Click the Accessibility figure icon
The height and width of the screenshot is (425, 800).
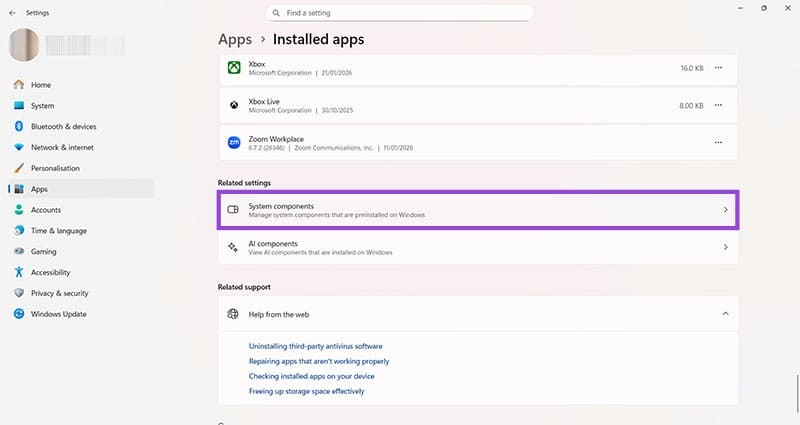click(x=19, y=272)
